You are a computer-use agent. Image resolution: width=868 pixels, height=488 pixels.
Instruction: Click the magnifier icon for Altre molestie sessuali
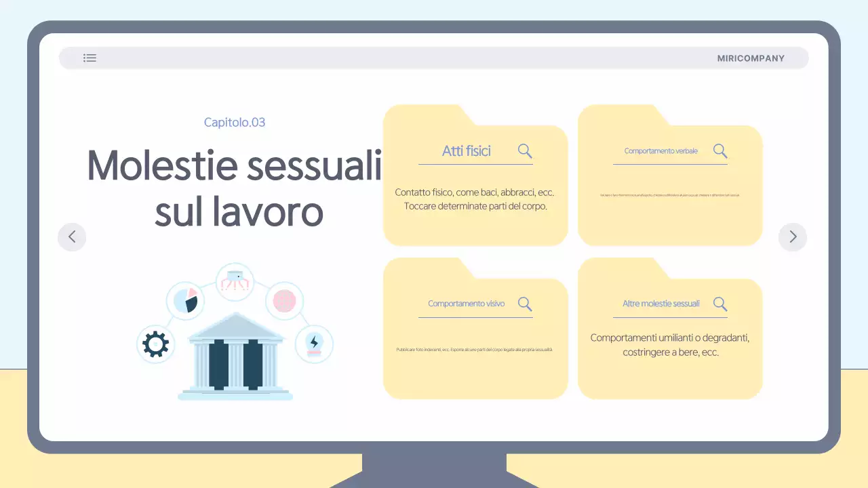pyautogui.click(x=720, y=304)
